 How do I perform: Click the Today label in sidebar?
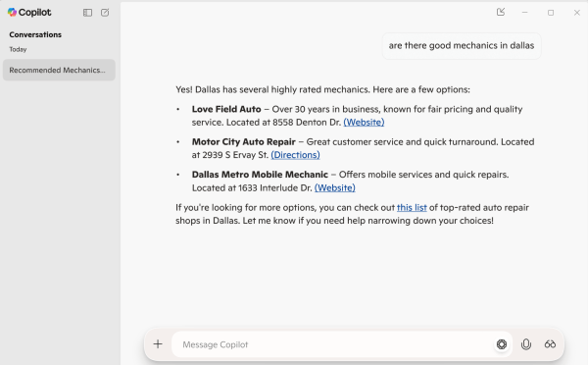point(18,49)
